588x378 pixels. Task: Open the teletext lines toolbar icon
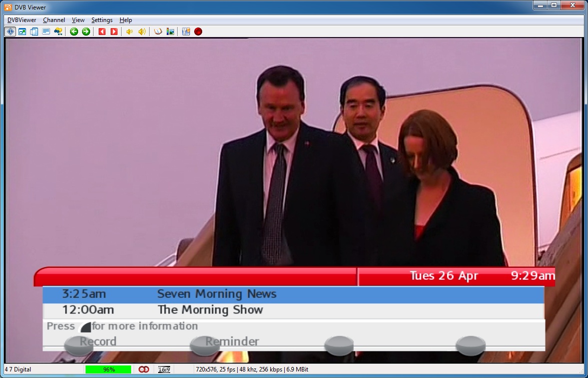pyautogui.click(x=46, y=32)
